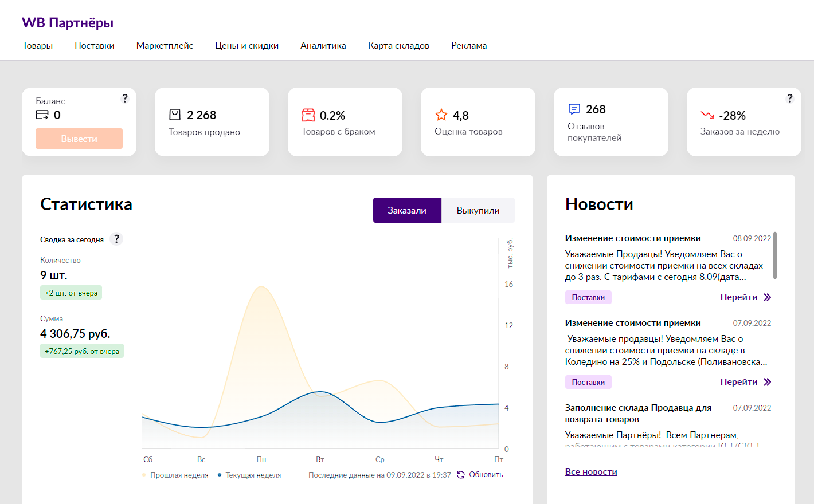The image size is (814, 504).
Task: Click the +2 шт. от вчера badge
Action: coord(71,293)
